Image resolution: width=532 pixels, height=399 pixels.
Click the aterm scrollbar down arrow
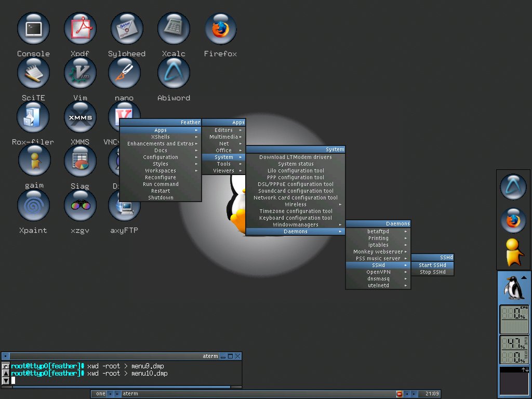5,381
